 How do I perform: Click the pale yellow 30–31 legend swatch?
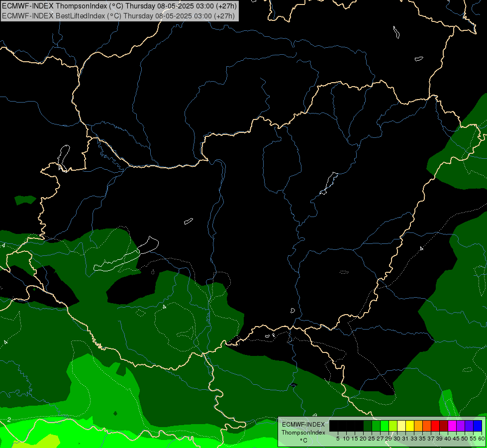click(x=401, y=426)
